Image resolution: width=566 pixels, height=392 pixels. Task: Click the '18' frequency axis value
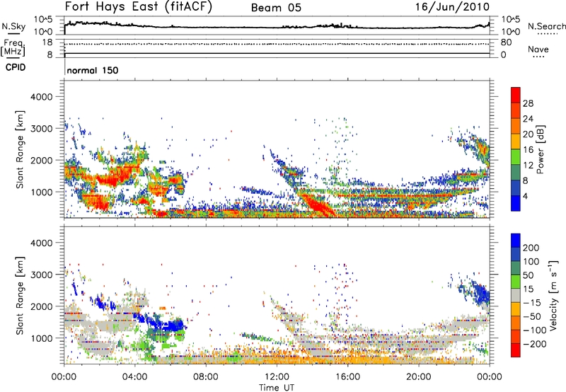47,42
